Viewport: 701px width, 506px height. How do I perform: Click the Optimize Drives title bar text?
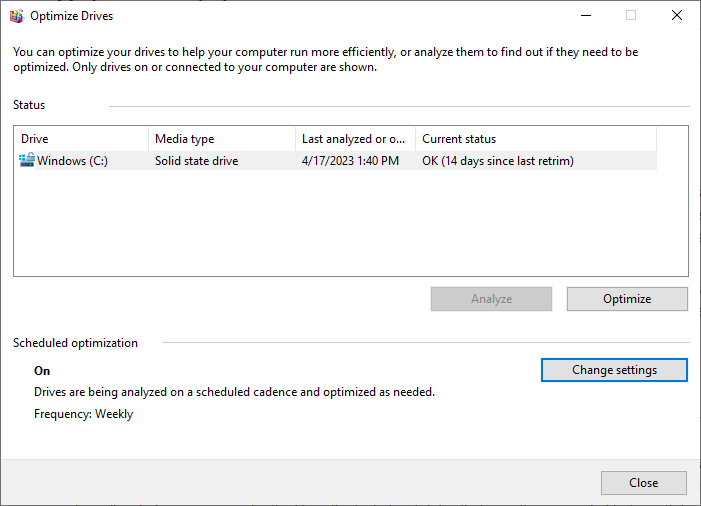click(71, 16)
